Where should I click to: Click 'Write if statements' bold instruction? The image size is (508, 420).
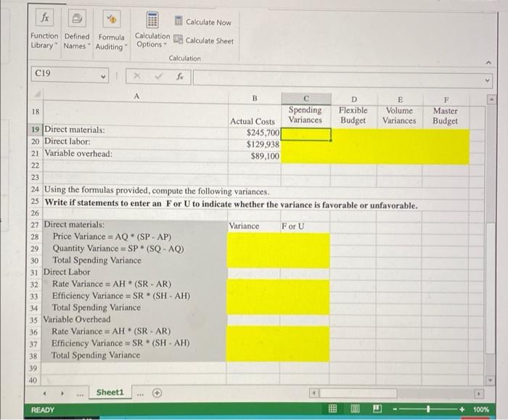pyautogui.click(x=232, y=204)
